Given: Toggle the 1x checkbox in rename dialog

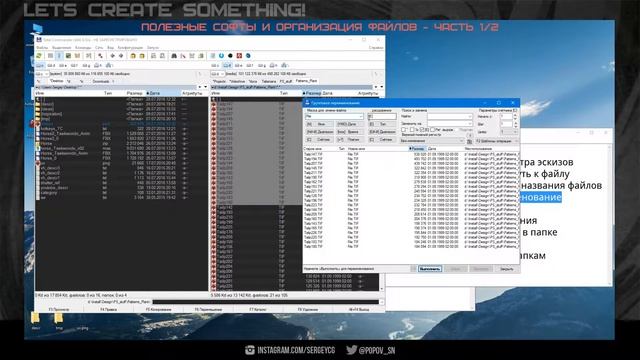Looking at the screenshot, I should point(412,130).
